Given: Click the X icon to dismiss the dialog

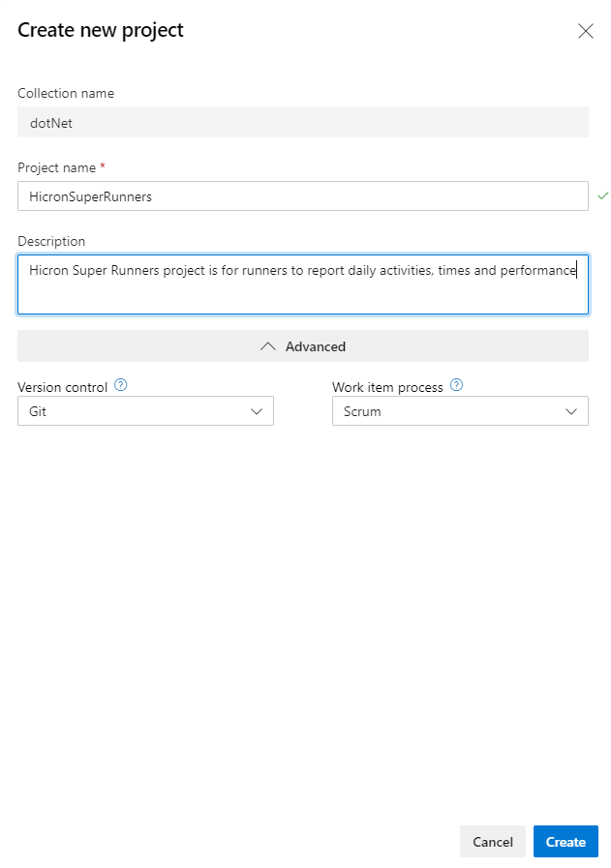Looking at the screenshot, I should coord(586,31).
